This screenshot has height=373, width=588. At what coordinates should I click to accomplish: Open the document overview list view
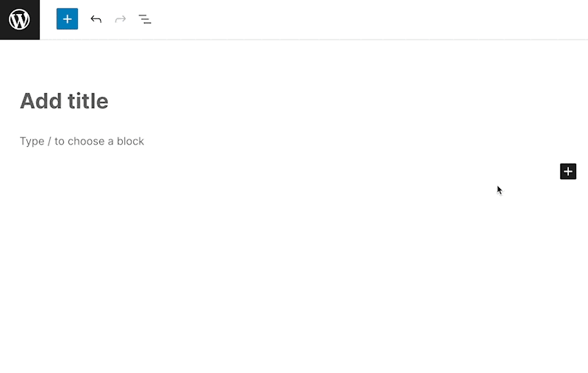[145, 19]
